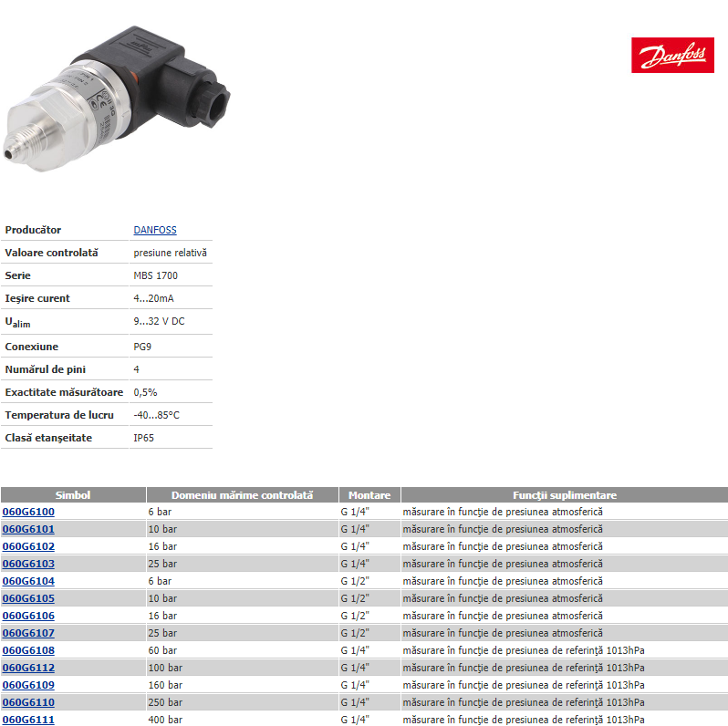728x726 pixels.
Task: Select the '4...20mA' current output value
Action: point(153,298)
